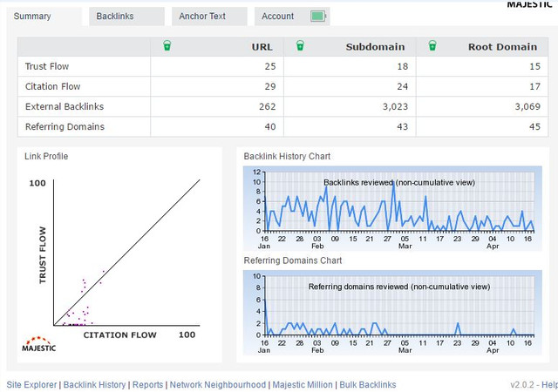This screenshot has height=392, width=558.
Task: Click the Root Domain Citation Flow value 17
Action: pyautogui.click(x=534, y=86)
